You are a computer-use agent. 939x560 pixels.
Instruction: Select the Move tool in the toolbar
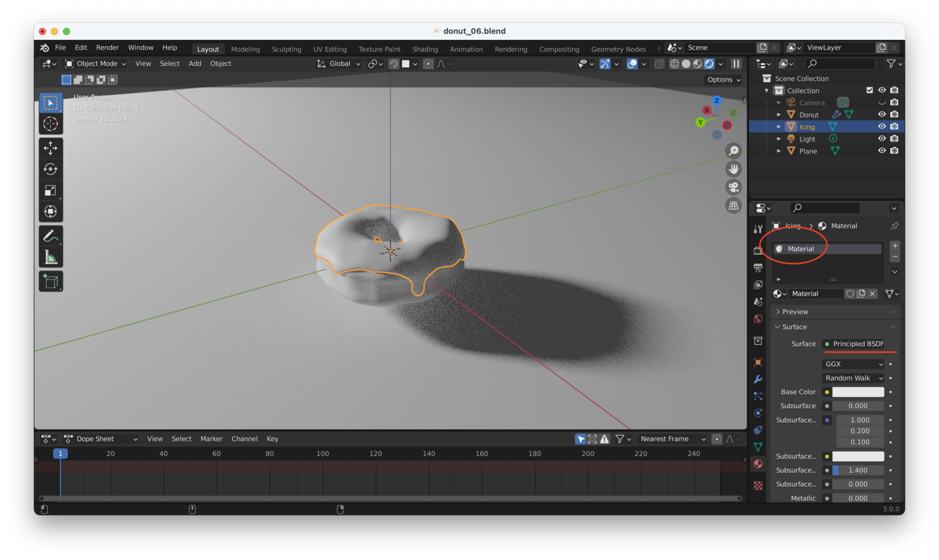tap(51, 148)
